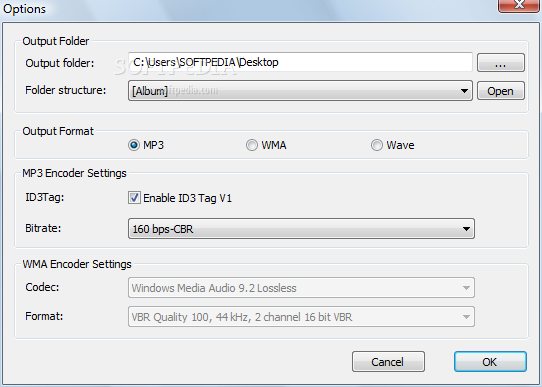Click the browse button with three dots
The height and width of the screenshot is (387, 542).
[501, 63]
